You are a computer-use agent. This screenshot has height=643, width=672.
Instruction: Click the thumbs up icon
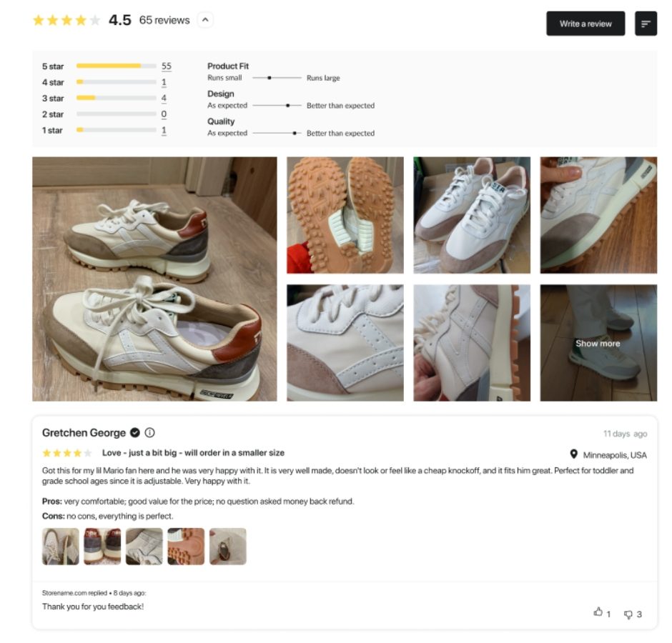click(x=598, y=612)
